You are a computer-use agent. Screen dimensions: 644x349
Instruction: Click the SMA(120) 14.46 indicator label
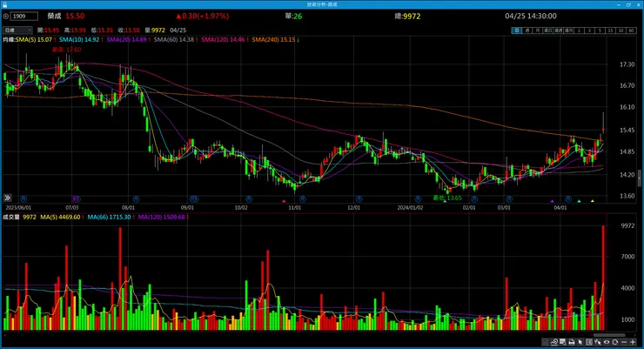223,39
